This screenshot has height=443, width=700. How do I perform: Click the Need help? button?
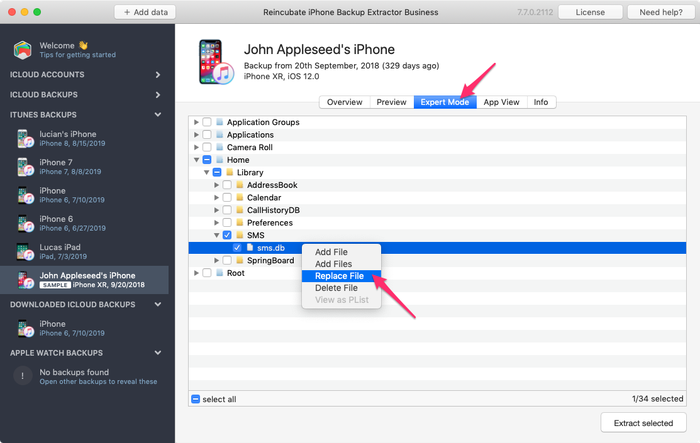[661, 12]
